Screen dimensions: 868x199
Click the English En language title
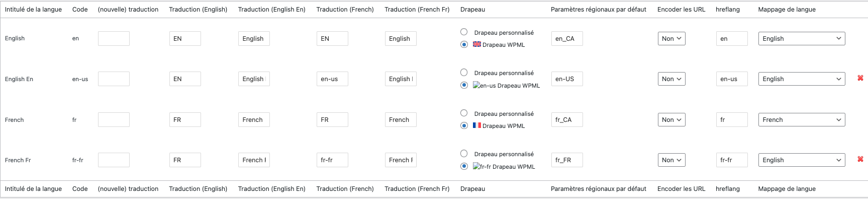tap(19, 79)
